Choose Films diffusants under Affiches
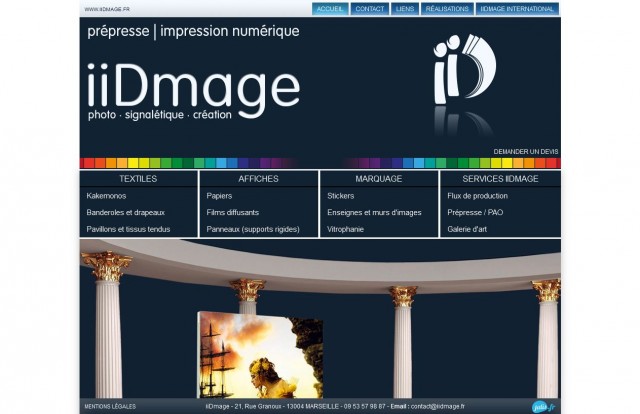Viewport: 640px width, 414px height. click(232, 212)
